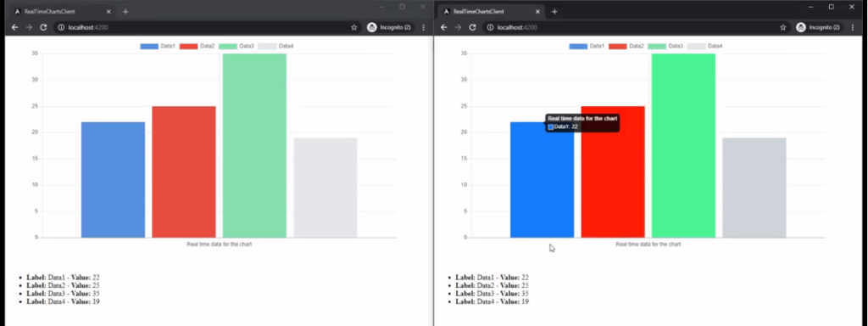
Task: Click blue Data1 bar in left chart
Action: point(113,180)
